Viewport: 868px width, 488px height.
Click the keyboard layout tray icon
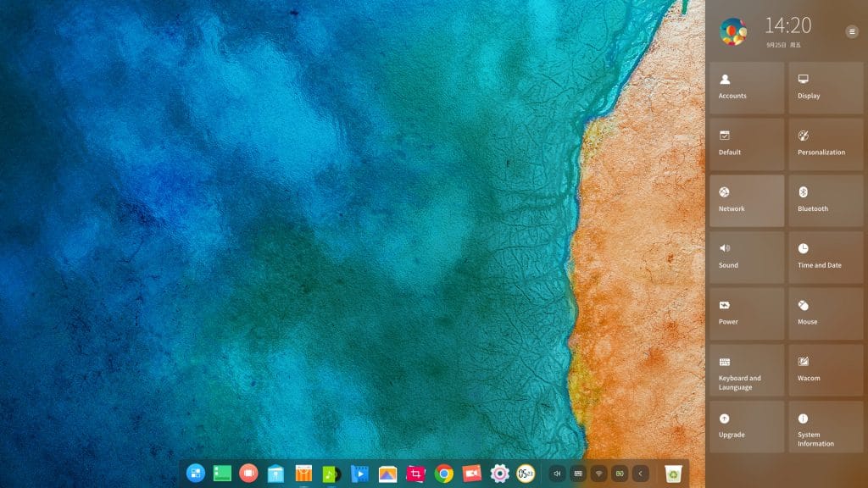click(578, 474)
